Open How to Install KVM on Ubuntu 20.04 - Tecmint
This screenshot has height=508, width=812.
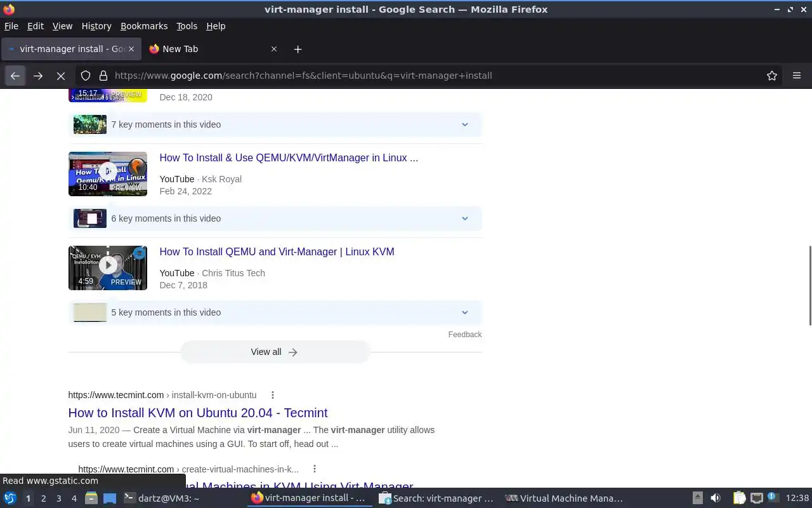point(198,413)
